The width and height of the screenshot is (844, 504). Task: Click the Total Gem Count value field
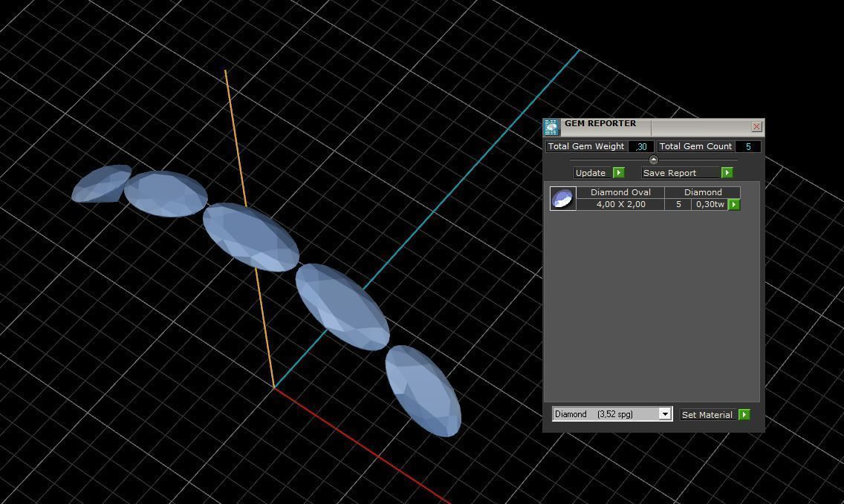coord(747,146)
